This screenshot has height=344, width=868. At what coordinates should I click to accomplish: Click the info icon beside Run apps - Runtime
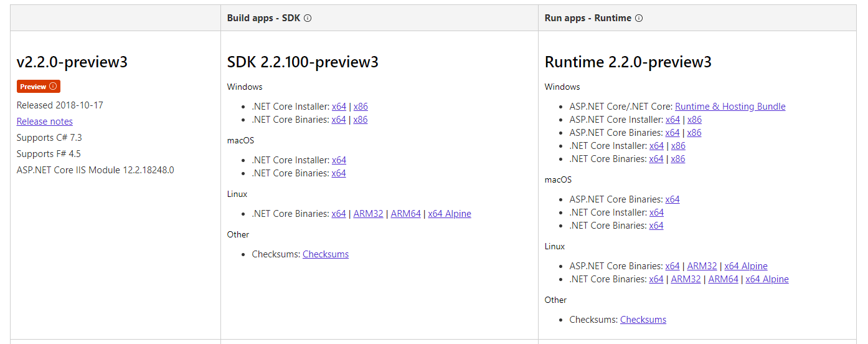pos(639,18)
